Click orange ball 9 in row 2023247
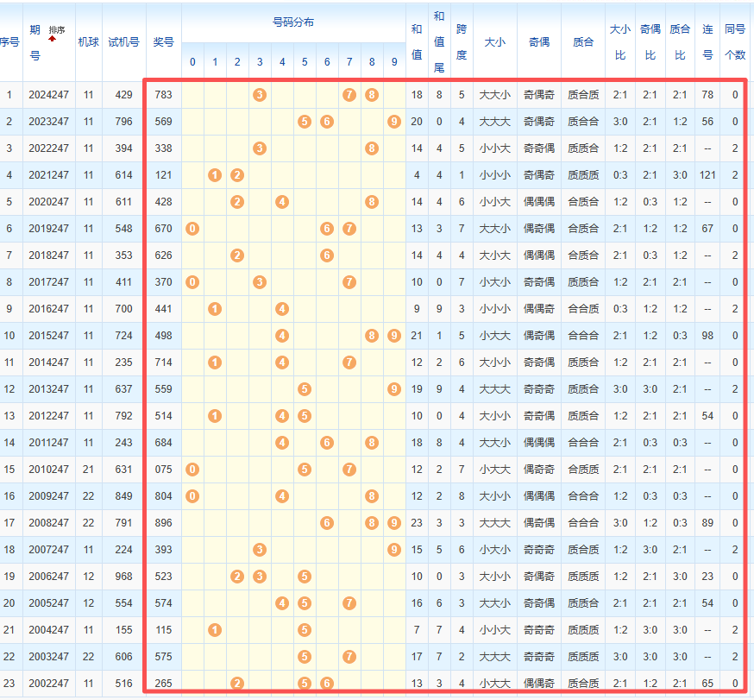The image size is (754, 700). [393, 122]
